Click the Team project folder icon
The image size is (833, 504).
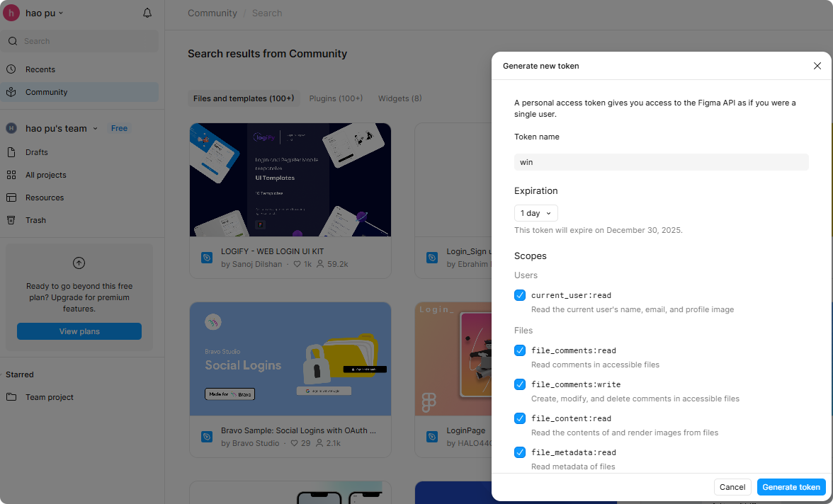click(11, 397)
